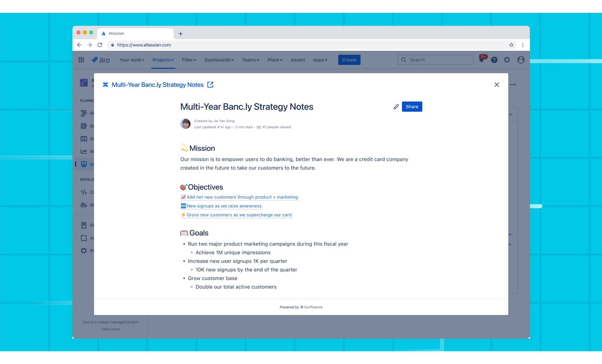Click the Search input field
The height and width of the screenshot is (364, 602).
[x=434, y=60]
